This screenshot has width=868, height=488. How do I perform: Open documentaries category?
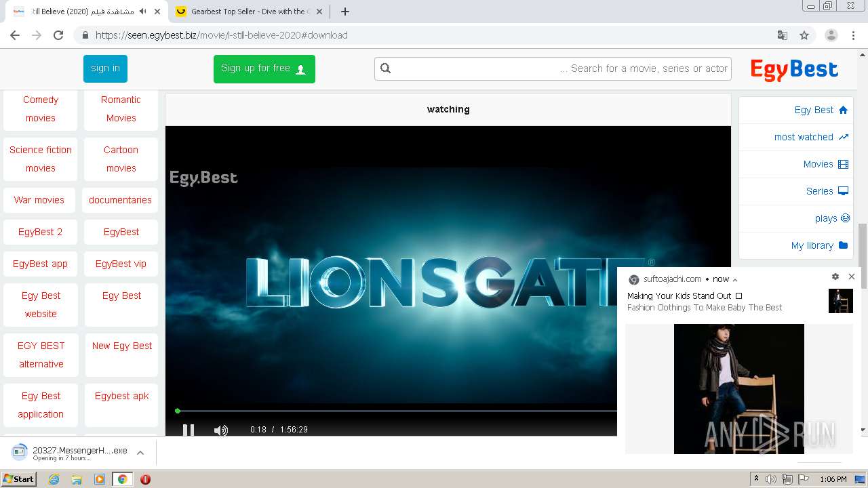pos(121,200)
